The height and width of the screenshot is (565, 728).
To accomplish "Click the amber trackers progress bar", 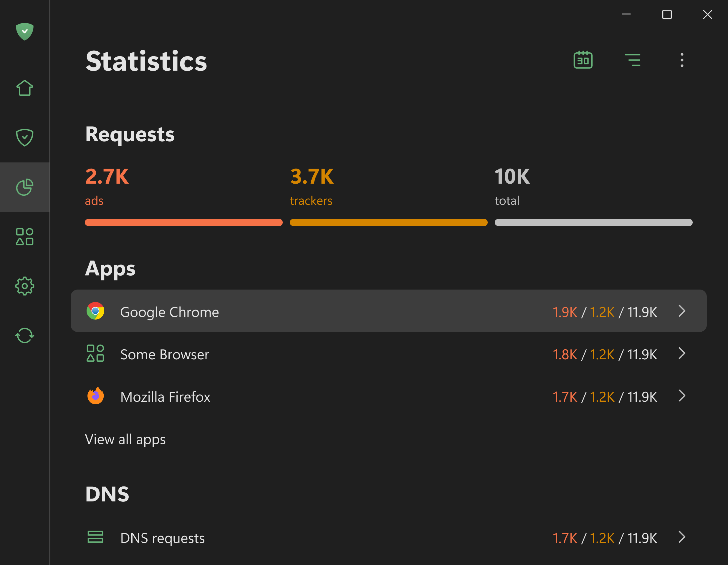I will click(388, 222).
